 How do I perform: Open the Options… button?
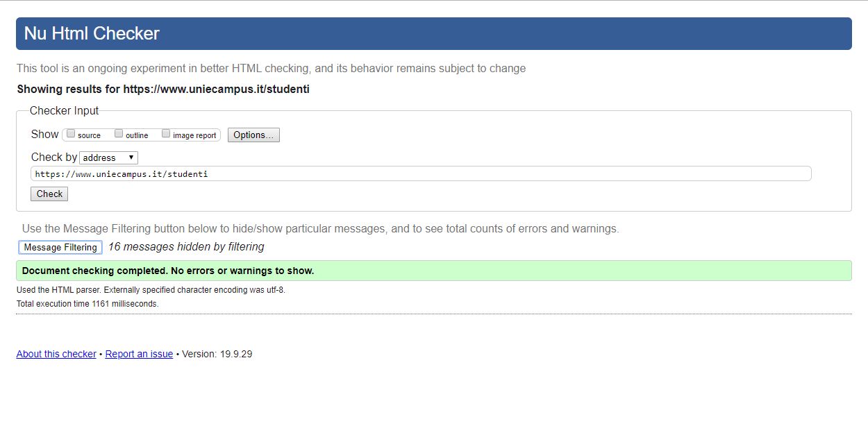(x=253, y=135)
